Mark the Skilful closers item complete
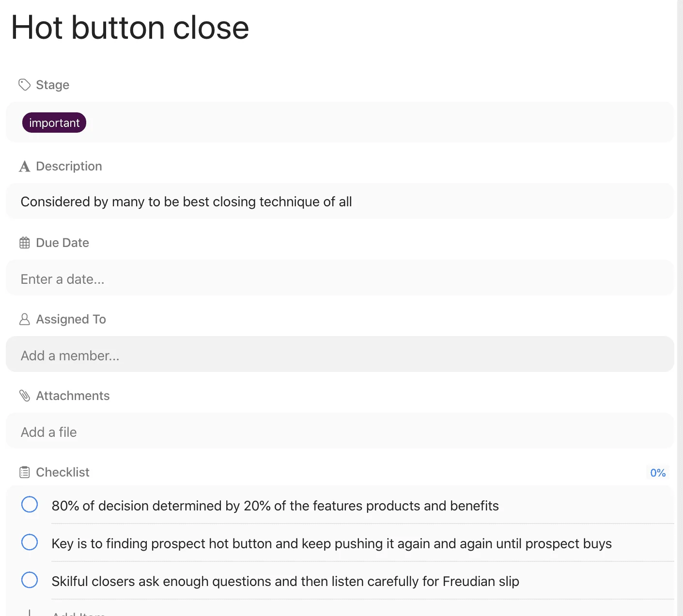683x616 pixels. [x=30, y=580]
